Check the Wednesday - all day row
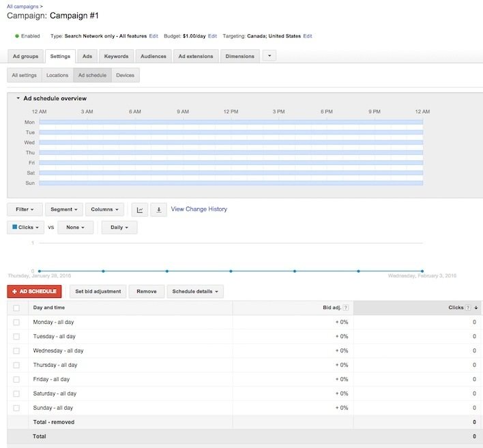This screenshot has height=448, width=483. 16,350
